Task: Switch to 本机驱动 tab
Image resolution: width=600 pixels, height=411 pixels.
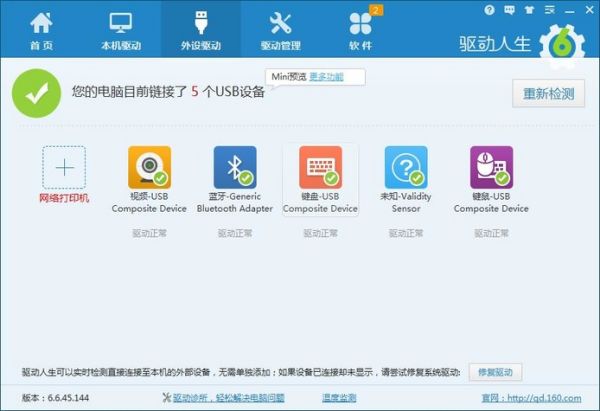Action: click(121, 31)
